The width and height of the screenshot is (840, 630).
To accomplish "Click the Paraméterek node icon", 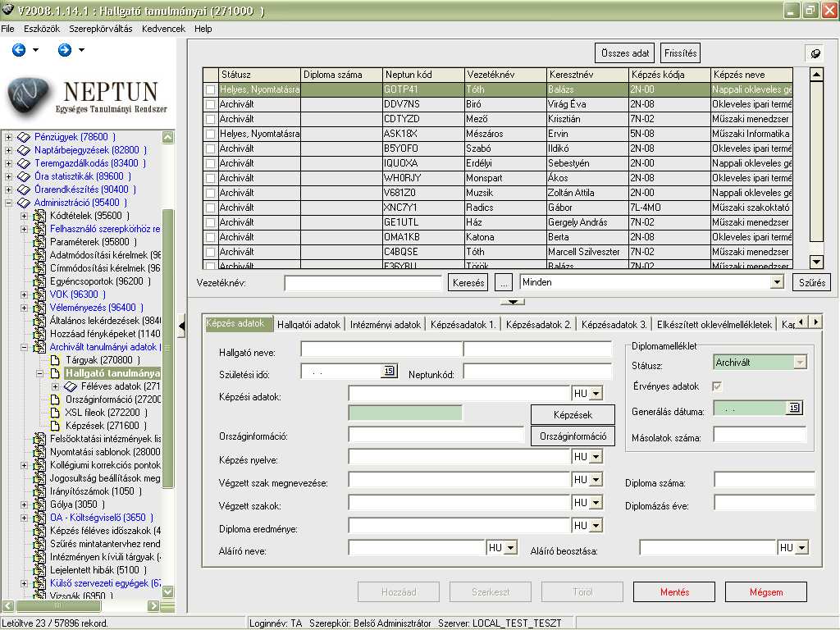I will 39,242.
